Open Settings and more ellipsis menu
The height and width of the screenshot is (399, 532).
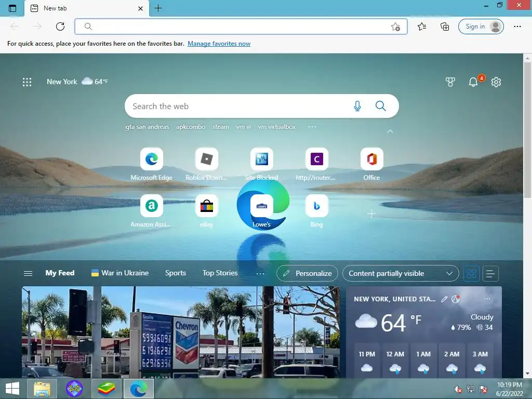(517, 26)
